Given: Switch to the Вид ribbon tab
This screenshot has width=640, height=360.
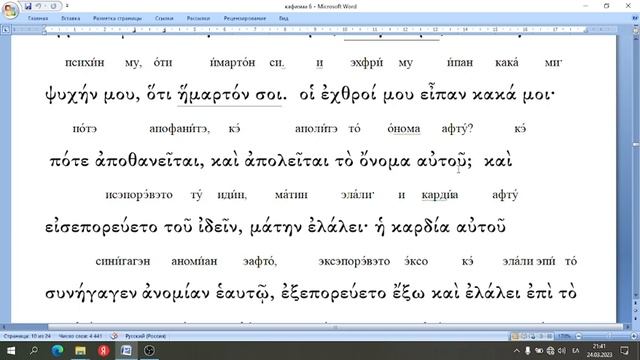Looking at the screenshot, I should 284,18.
